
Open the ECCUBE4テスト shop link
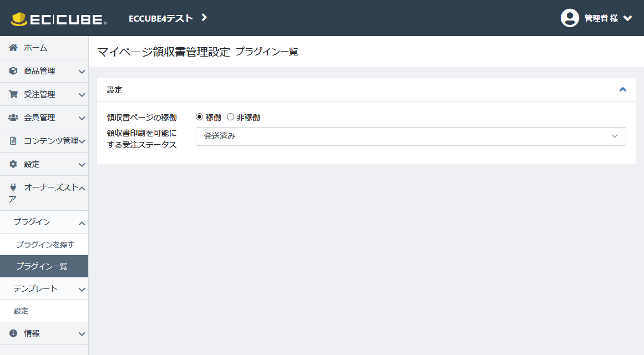(168, 18)
